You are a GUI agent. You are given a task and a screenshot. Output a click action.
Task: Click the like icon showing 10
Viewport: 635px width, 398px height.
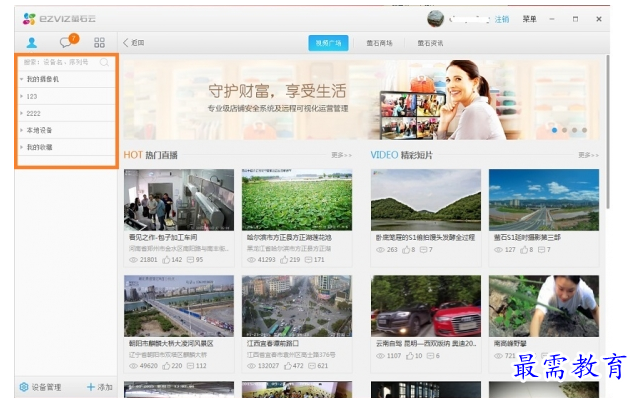click(410, 356)
